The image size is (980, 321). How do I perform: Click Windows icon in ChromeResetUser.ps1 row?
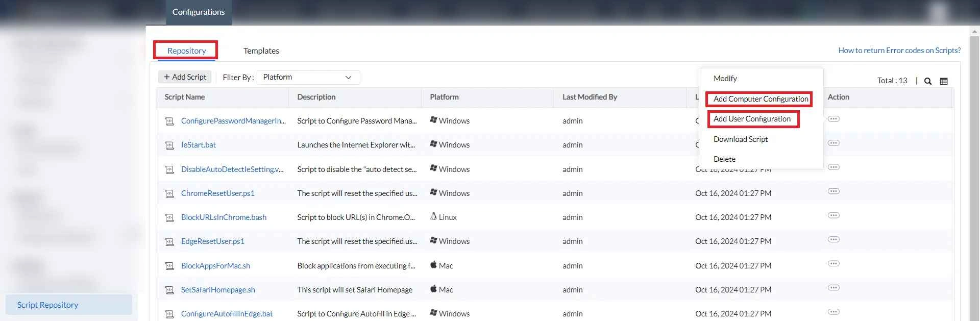[433, 192]
